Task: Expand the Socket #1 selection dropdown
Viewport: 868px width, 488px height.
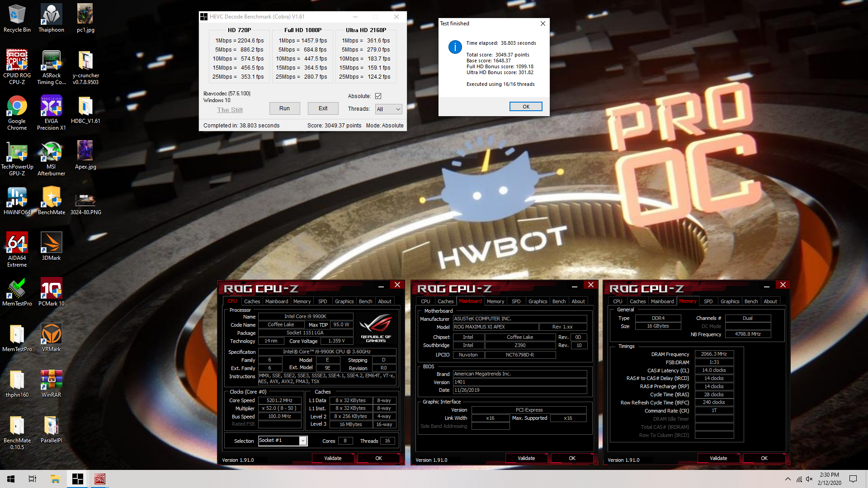Action: coord(303,441)
